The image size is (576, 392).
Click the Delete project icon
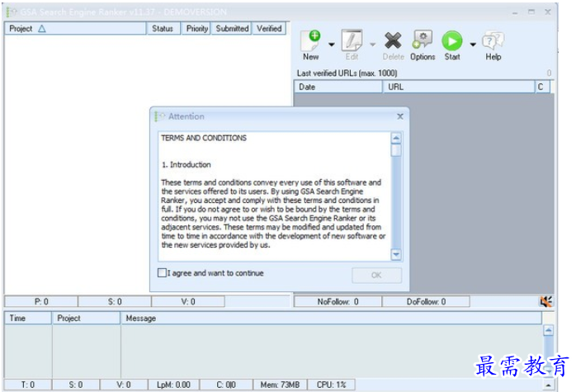tap(393, 40)
